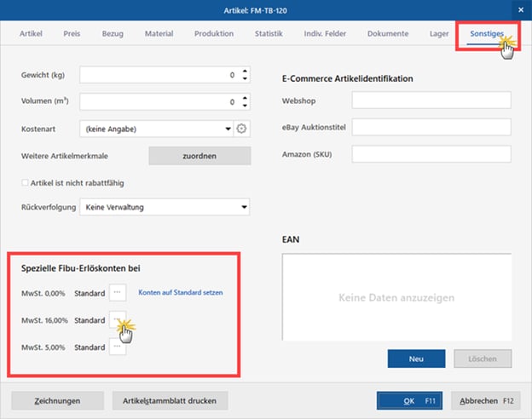Increase the Gewicht (kg) value

pos(245,72)
